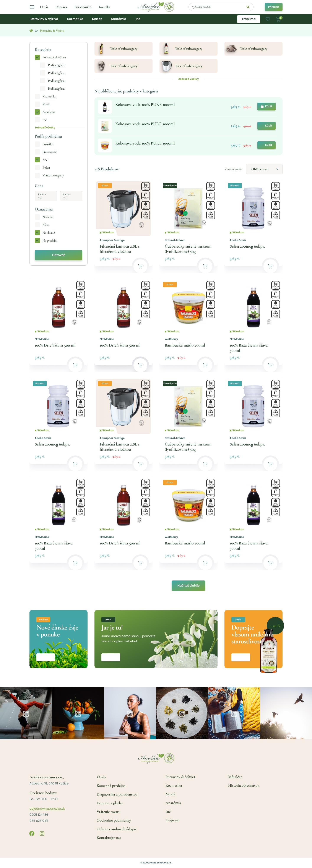Click the Filtrovať button
The image size is (312, 868).
pyautogui.click(x=58, y=255)
